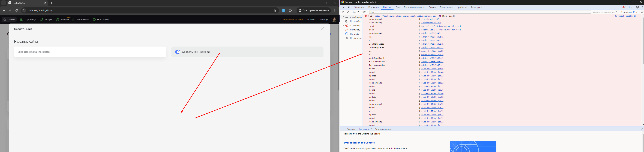Switch to the 'Сеть' DevTools tab

pos(398,7)
